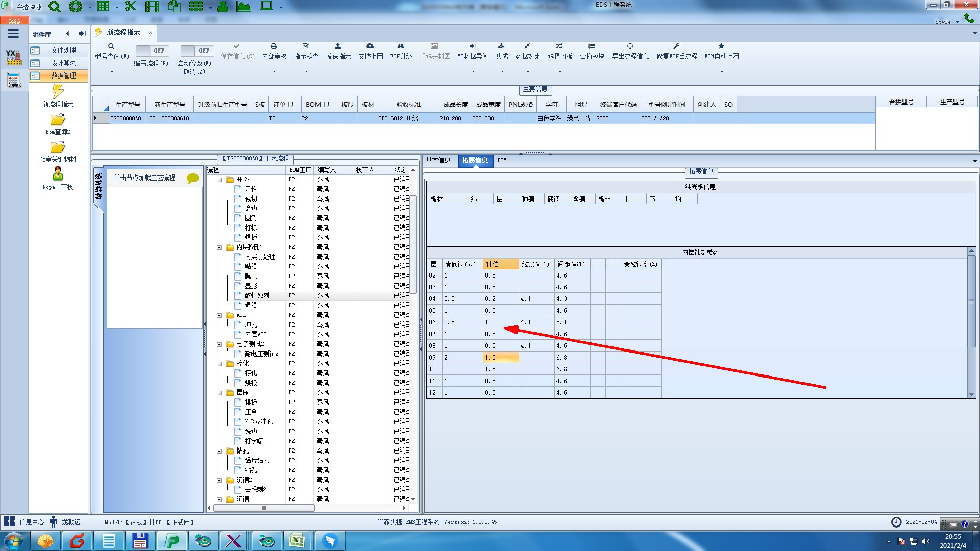
Task: Collapse the component library arrow
Action: [67, 34]
